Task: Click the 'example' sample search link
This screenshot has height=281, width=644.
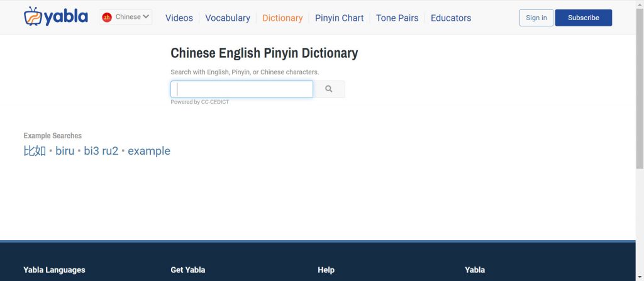Action: click(x=149, y=151)
